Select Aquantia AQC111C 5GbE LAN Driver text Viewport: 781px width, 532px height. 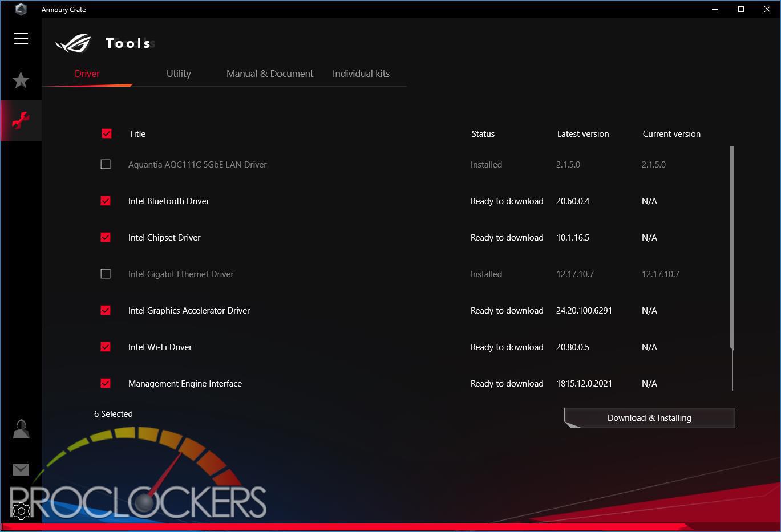click(197, 165)
